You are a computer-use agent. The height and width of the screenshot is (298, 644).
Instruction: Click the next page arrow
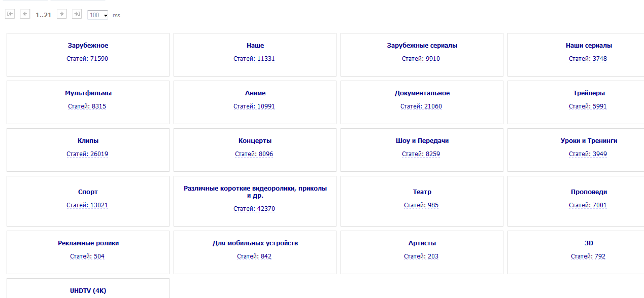tap(62, 14)
